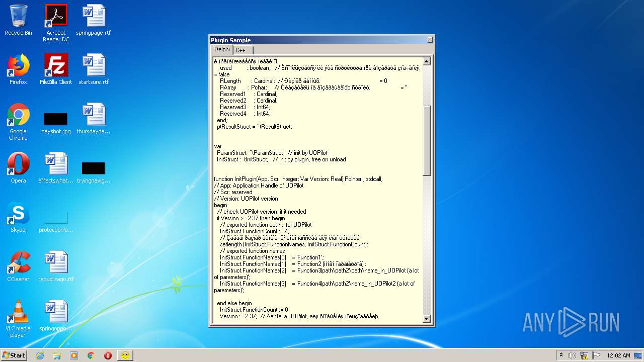Click scrollbar up arrow in code view
Screen dimensions: 644x362
click(x=426, y=61)
